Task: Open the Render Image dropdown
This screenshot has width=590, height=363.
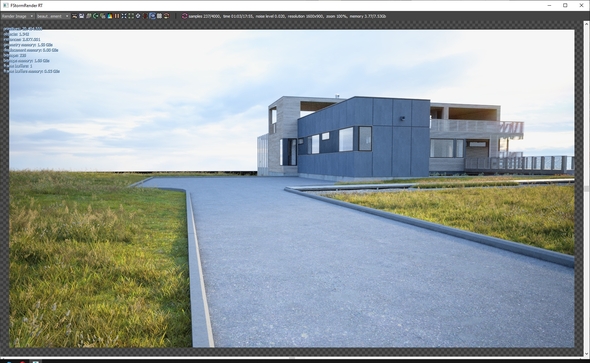Action: (18, 16)
